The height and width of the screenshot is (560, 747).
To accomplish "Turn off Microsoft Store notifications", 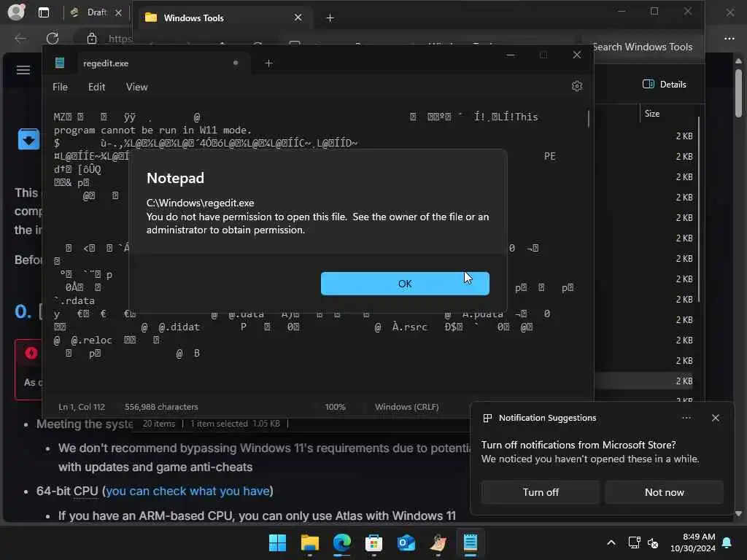I will click(541, 492).
